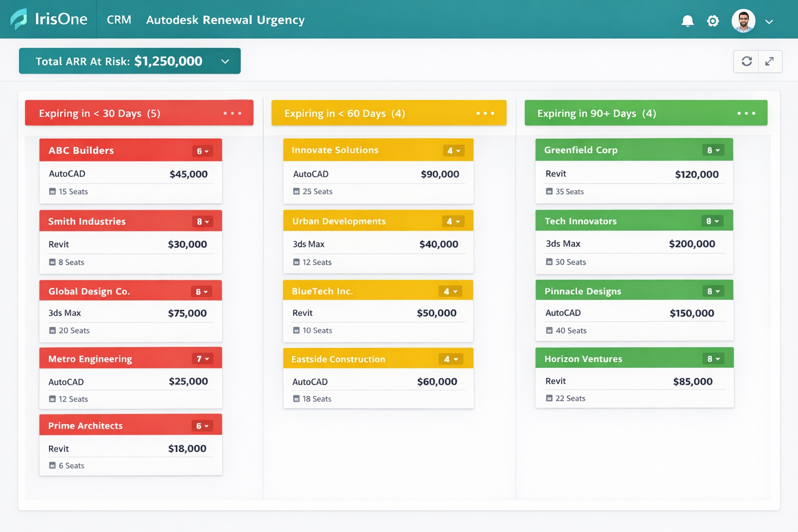The height and width of the screenshot is (532, 798).
Task: Click the seats icon on Metro Engineering card
Action: coord(52,399)
